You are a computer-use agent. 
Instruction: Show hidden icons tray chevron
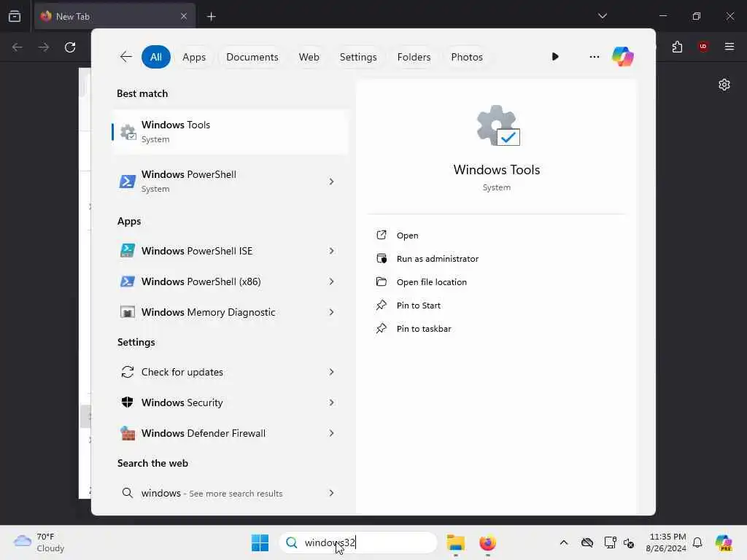click(x=564, y=542)
